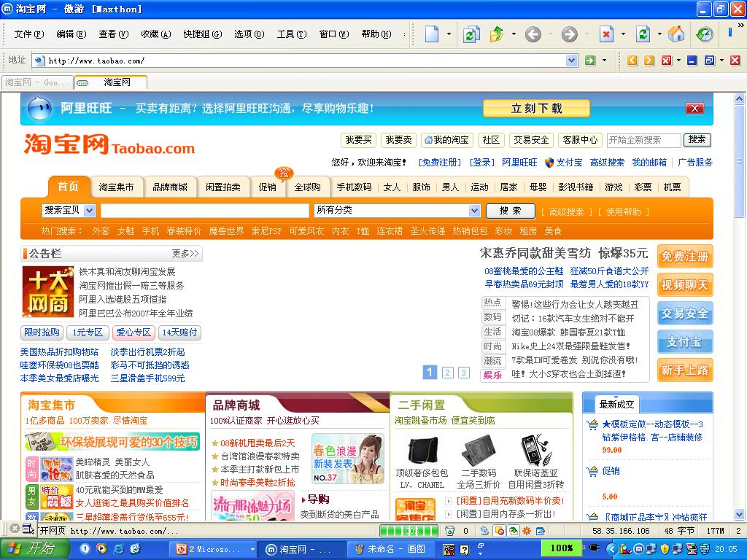The width and height of the screenshot is (747, 560).
Task: Click the 开始全新搜索 top search field
Action: pos(643,140)
